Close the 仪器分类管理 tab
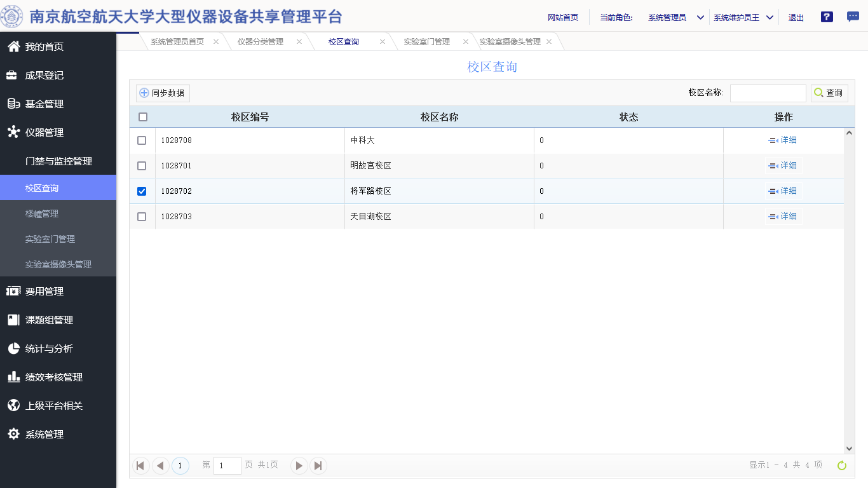Viewport: 868px width, 488px height. pyautogui.click(x=299, y=41)
